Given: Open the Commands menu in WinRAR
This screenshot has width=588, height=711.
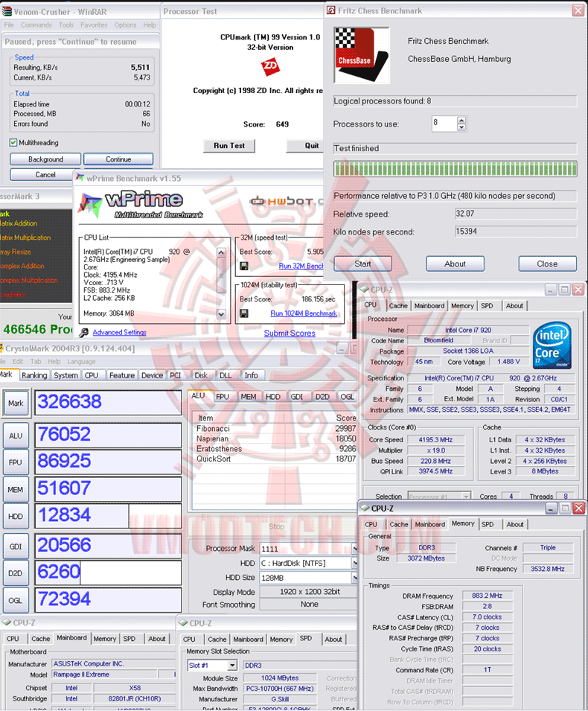Looking at the screenshot, I should [36, 25].
